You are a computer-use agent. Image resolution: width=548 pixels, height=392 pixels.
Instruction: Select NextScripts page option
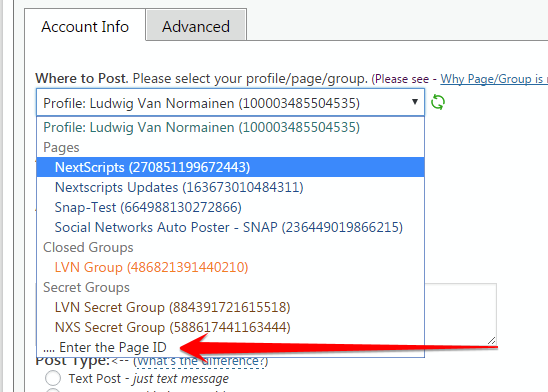[x=230, y=167]
